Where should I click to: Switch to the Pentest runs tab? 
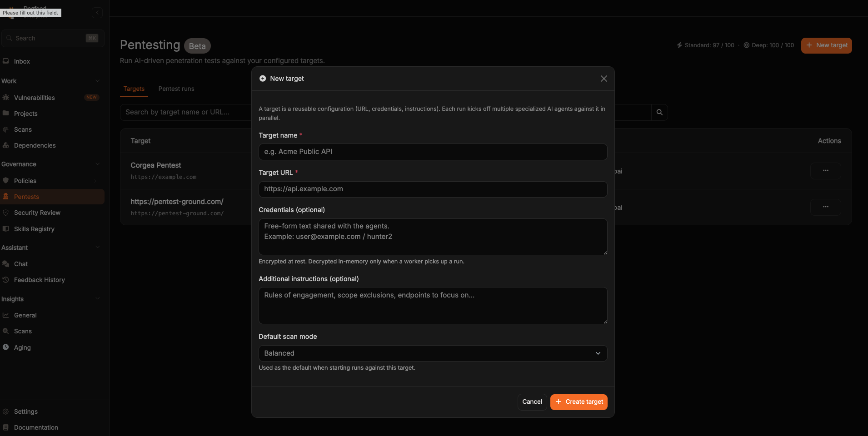pos(176,89)
